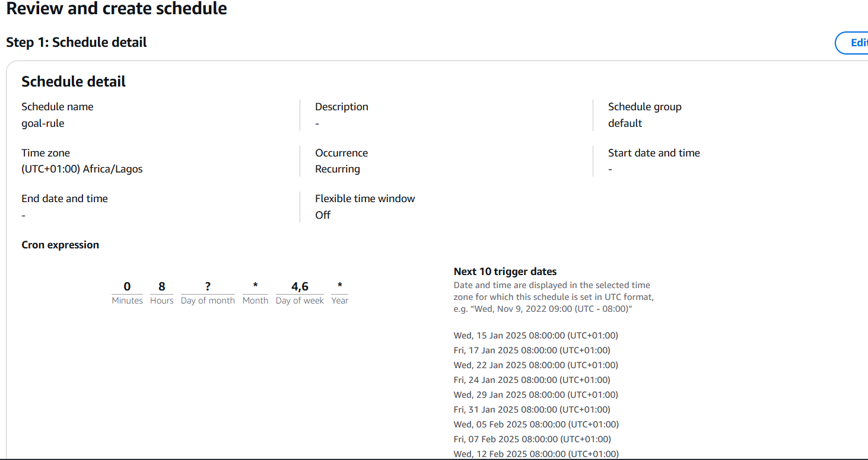
Task: Click the Month asterisk cron value
Action: (x=255, y=286)
